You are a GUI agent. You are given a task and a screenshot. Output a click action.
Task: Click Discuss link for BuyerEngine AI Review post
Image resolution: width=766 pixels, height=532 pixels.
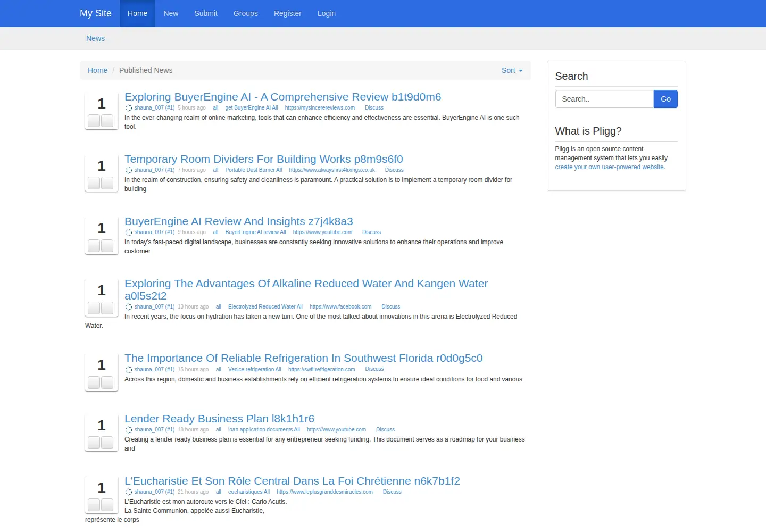tap(371, 232)
